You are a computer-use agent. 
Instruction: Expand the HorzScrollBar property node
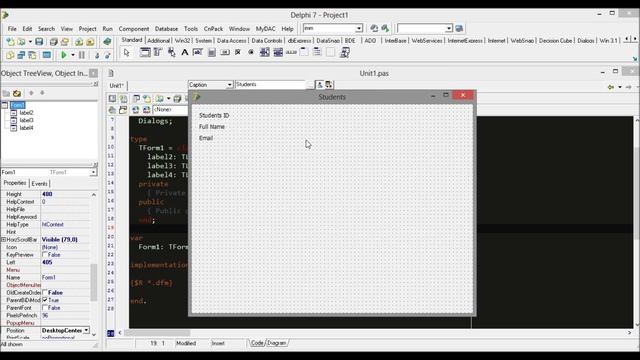(3, 240)
